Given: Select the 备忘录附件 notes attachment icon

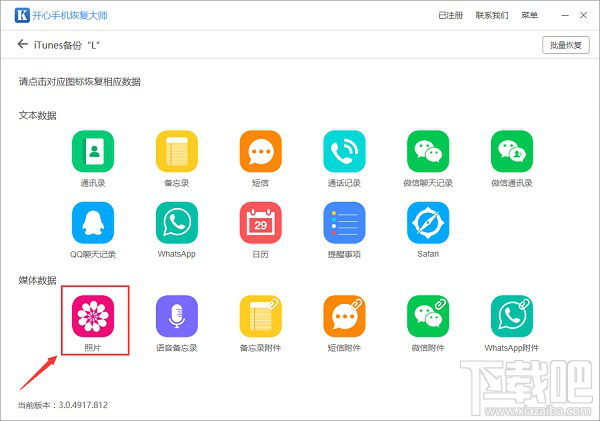Looking at the screenshot, I should [261, 316].
